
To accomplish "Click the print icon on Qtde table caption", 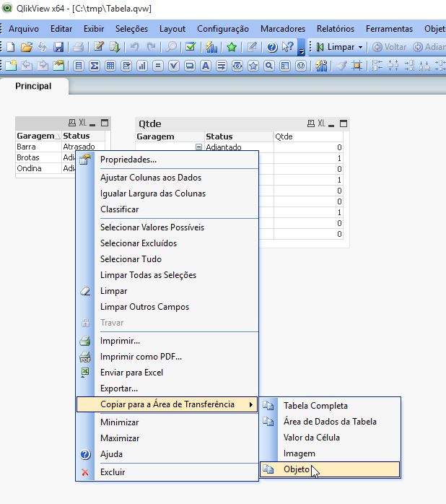I will [x=311, y=123].
